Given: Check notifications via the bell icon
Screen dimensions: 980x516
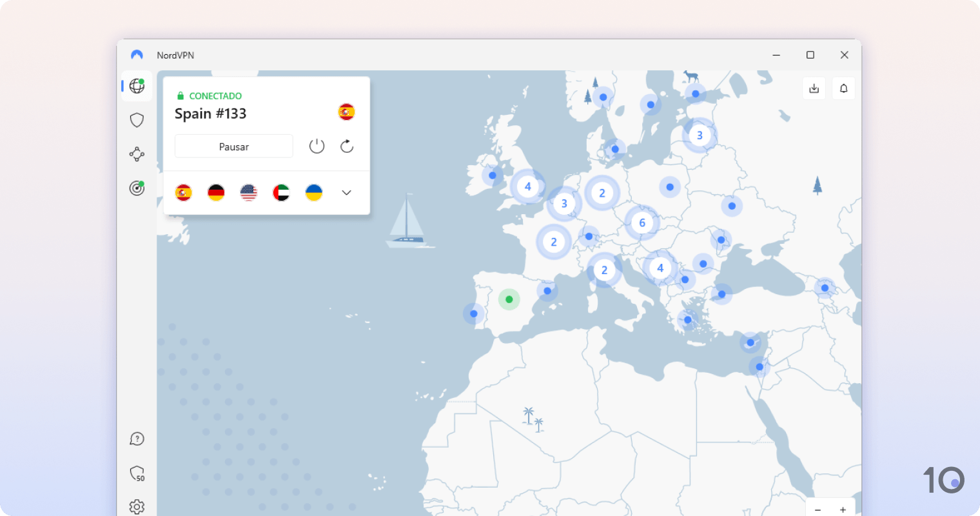Looking at the screenshot, I should point(843,88).
